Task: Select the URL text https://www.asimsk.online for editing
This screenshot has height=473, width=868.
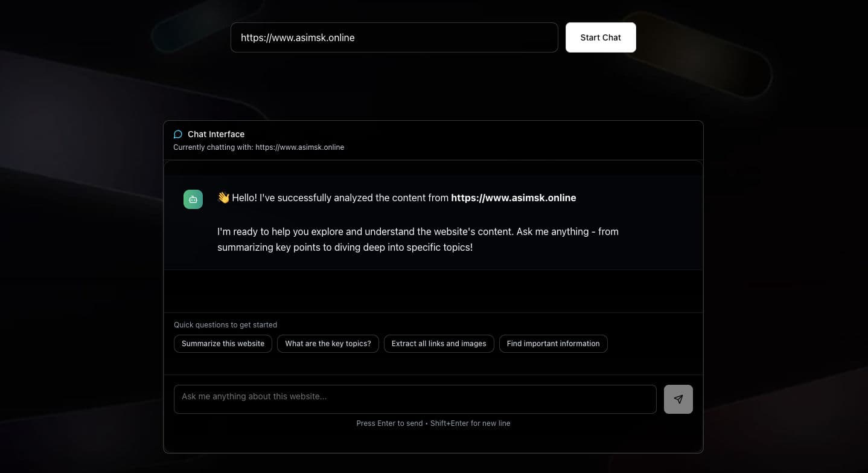Action: click(298, 37)
